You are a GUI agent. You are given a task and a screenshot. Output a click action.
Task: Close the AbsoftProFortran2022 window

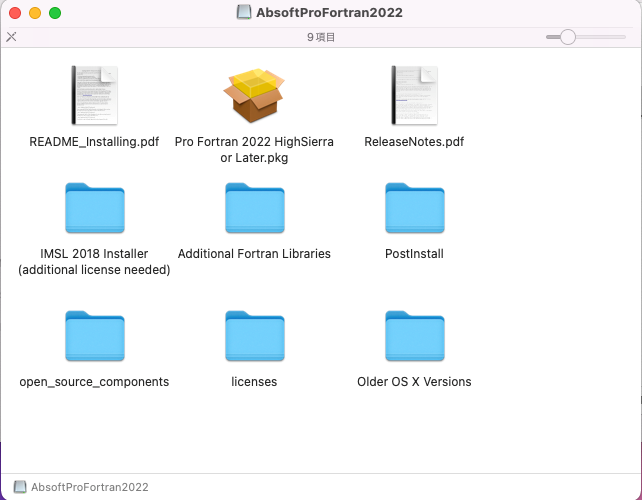[15, 13]
